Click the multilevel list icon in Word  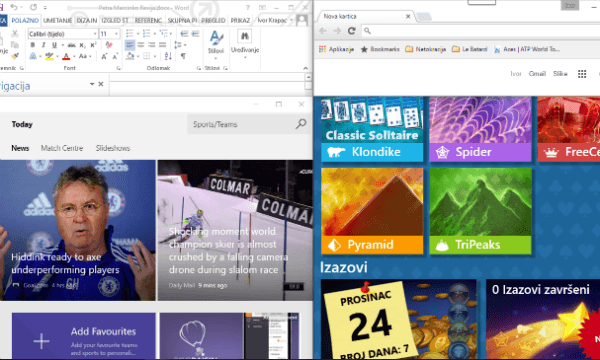(x=163, y=34)
